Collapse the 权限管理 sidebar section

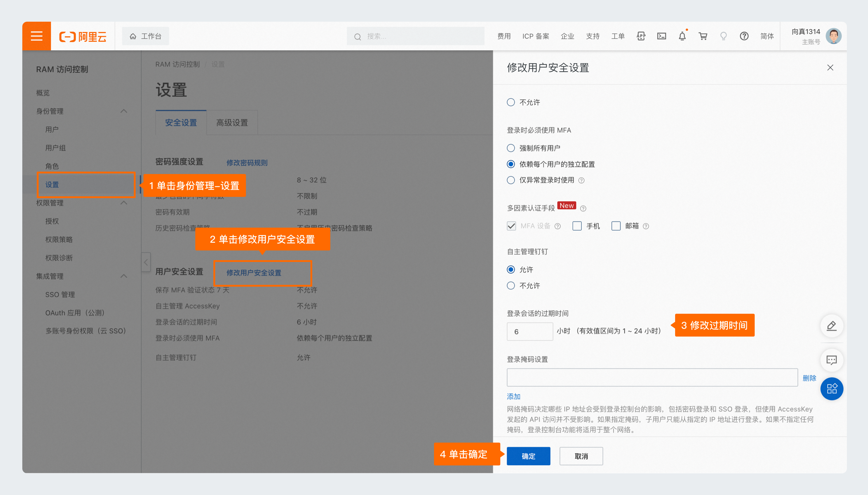click(124, 203)
